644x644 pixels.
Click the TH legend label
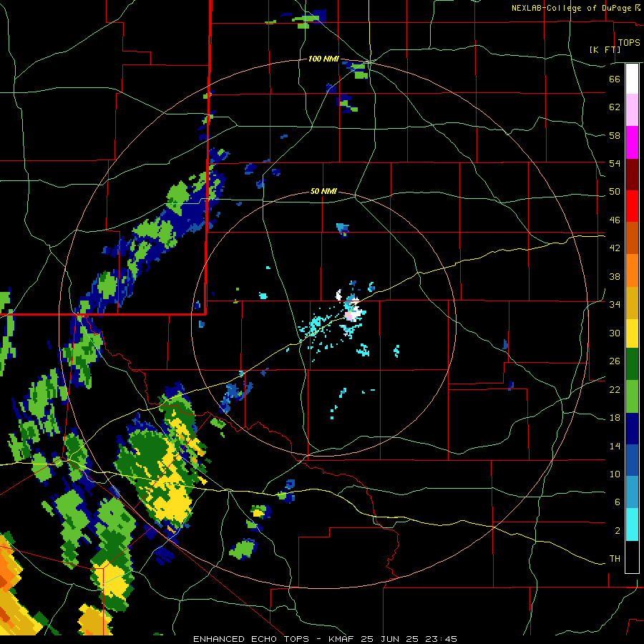click(615, 559)
